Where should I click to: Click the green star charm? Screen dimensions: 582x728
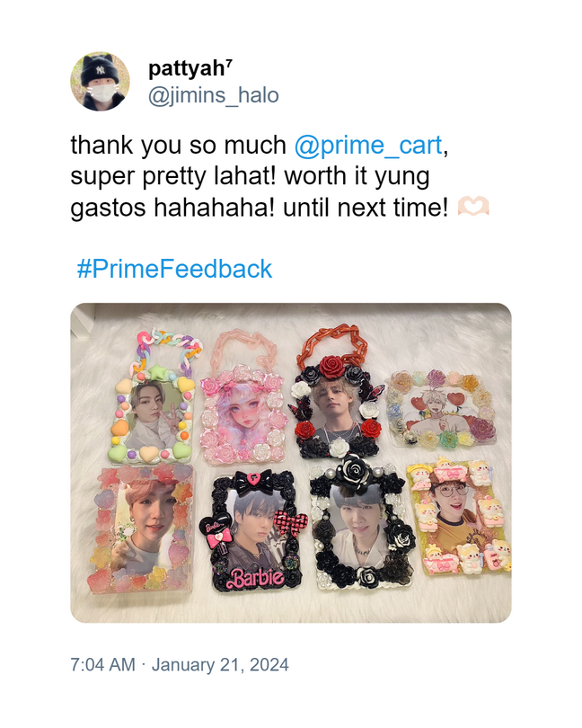(x=155, y=373)
